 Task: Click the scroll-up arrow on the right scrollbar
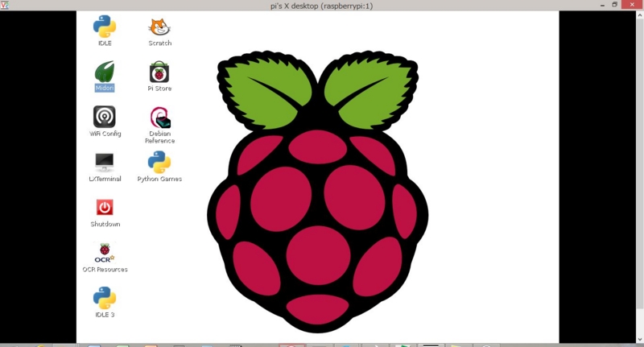click(x=640, y=14)
